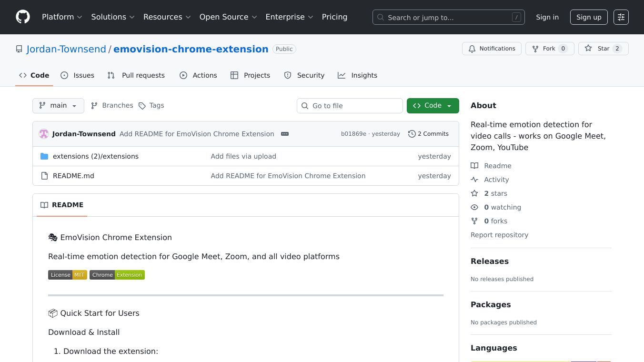
Task: Click the file icon beside README.md
Action: click(x=44, y=175)
